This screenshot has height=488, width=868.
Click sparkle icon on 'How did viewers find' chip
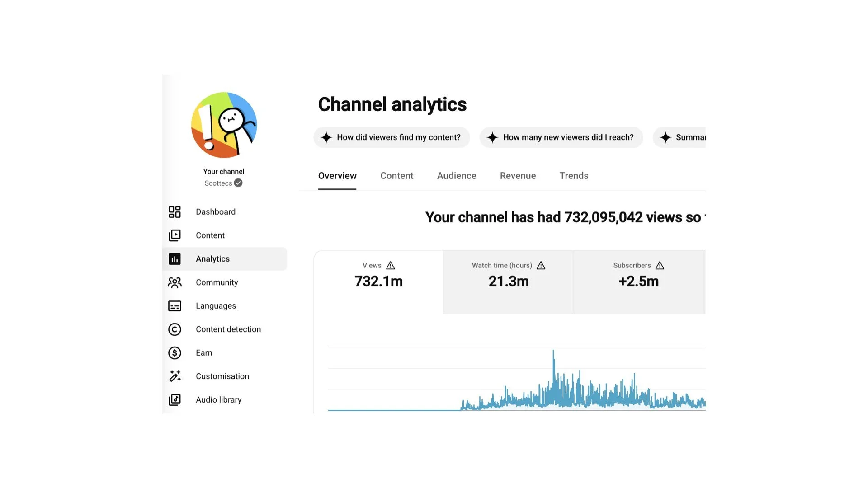coord(326,137)
